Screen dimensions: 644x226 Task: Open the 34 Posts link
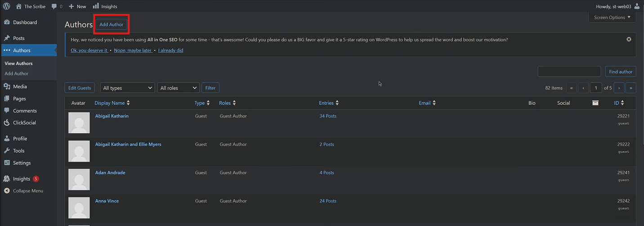[328, 116]
